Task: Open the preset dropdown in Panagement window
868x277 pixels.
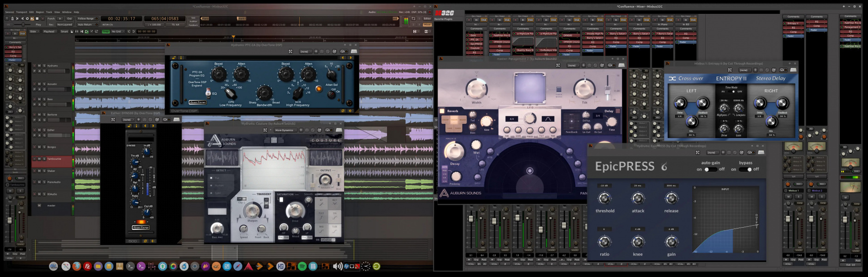Action: pos(573,65)
